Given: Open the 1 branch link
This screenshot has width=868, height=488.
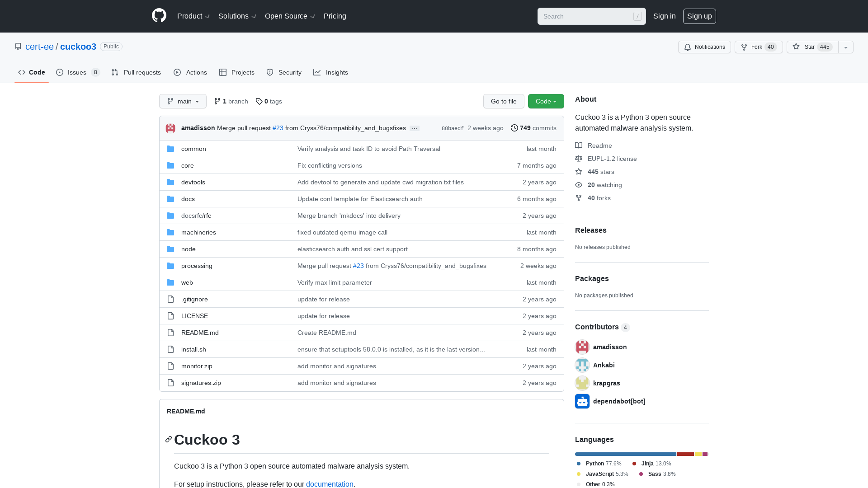Looking at the screenshot, I should pos(231,101).
